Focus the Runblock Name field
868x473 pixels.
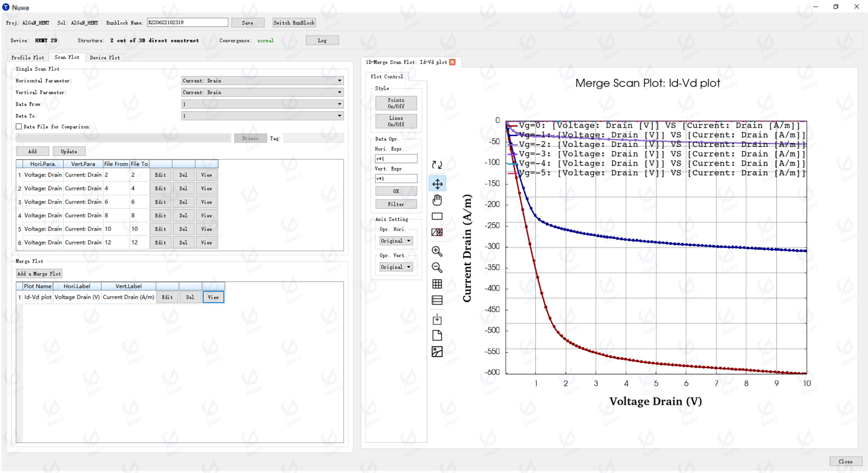(188, 22)
